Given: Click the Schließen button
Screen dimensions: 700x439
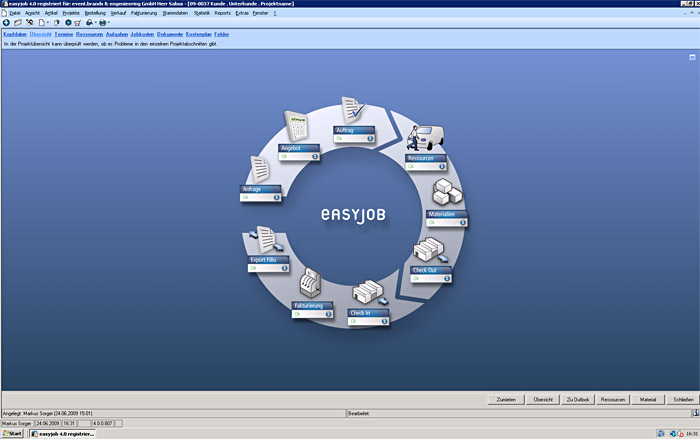Looking at the screenshot, I should pyautogui.click(x=683, y=399).
